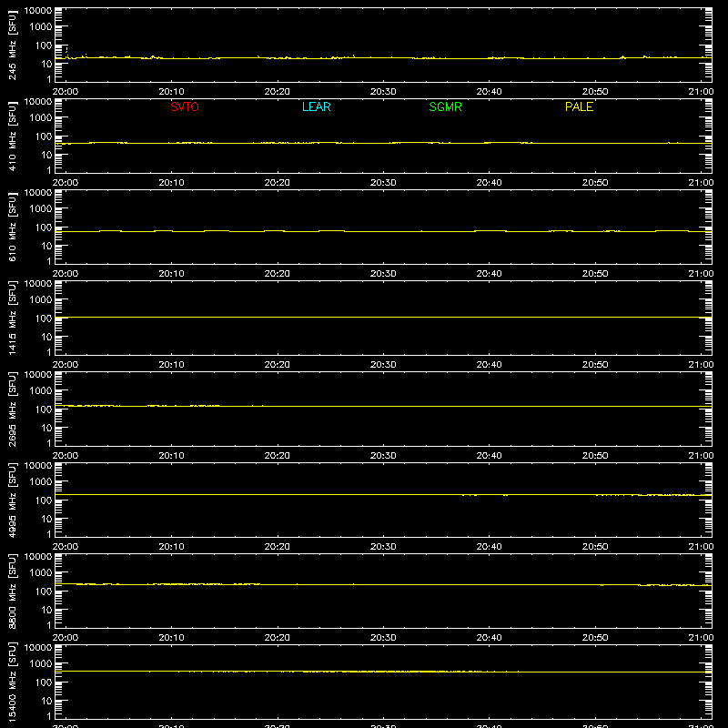This screenshot has width=728, height=728.
Task: Click the 20:40 label under the 4995 MHz plot
Action: tap(489, 547)
